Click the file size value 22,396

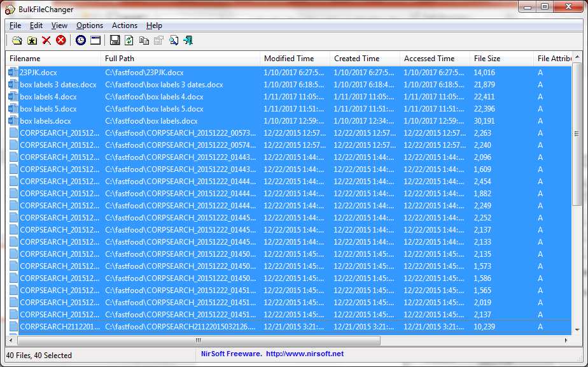(484, 109)
